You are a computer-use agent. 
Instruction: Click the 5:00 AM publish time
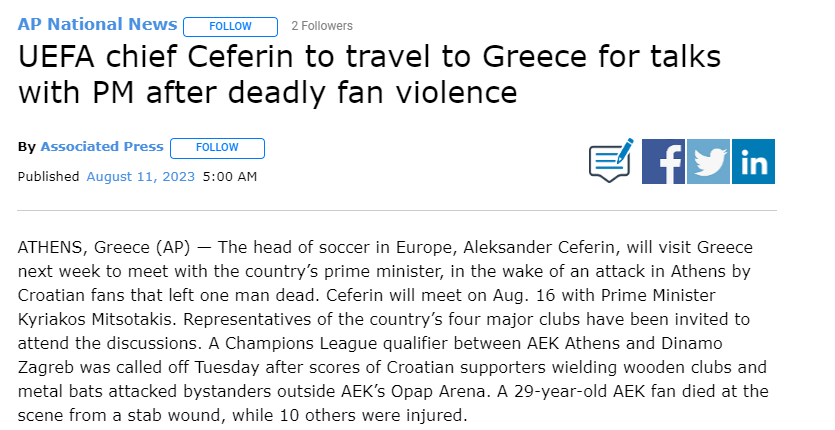click(x=230, y=177)
